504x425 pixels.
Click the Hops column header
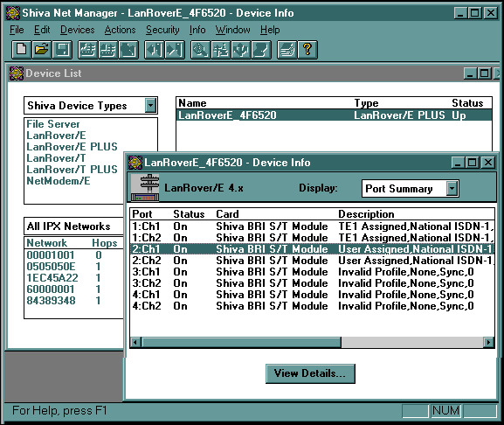pyautogui.click(x=105, y=243)
